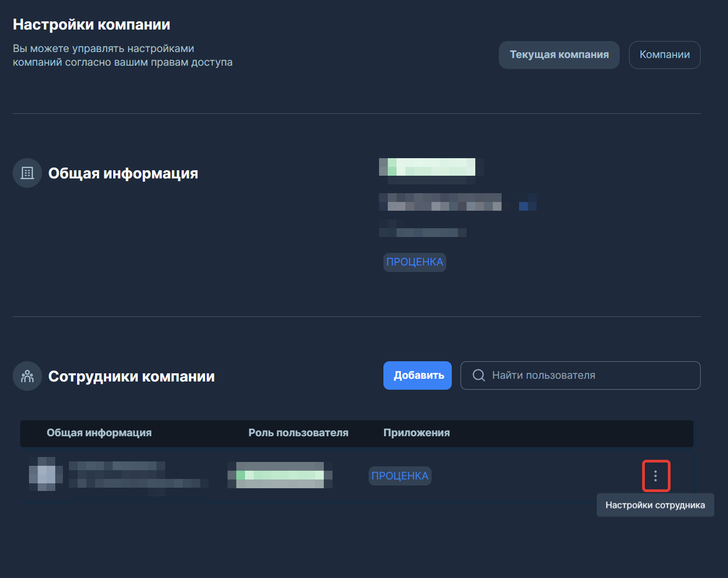
Task: Click the building icon beside Общая информация
Action: coord(27,173)
